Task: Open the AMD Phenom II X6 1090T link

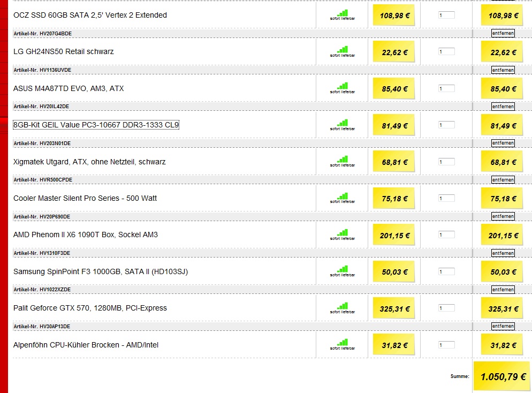Action: click(86, 235)
